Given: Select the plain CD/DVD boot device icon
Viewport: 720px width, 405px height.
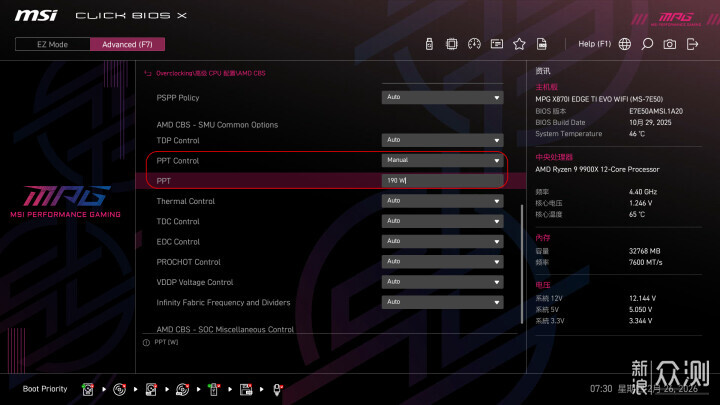Looking at the screenshot, I should coord(119,389).
